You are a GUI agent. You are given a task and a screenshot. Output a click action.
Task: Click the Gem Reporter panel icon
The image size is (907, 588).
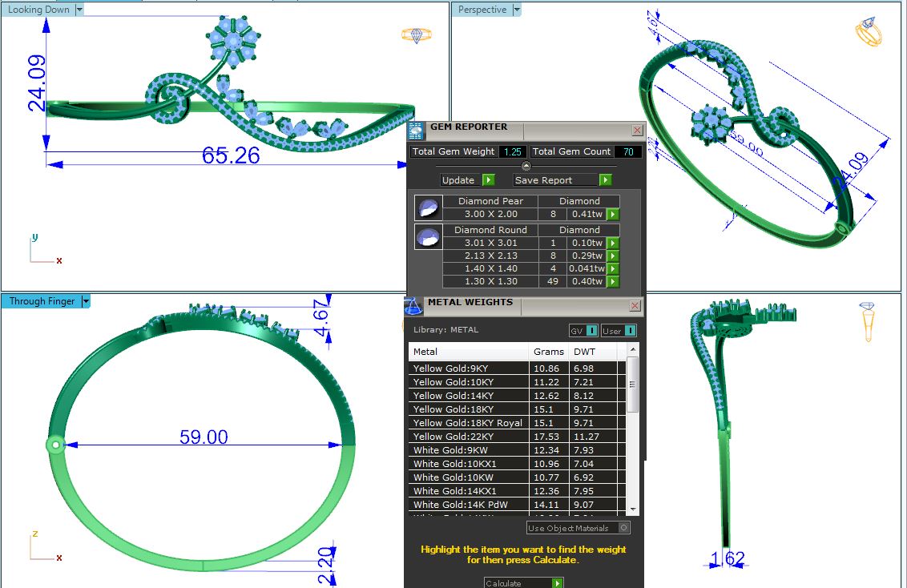tap(416, 130)
